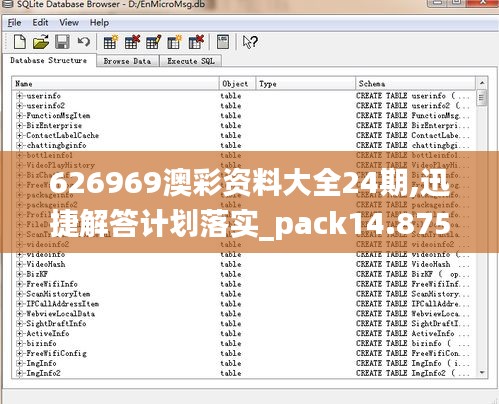Click the CREATE TABLE ActiveInfo schema cell
Screen dimensions: 499x404
pyautogui.click(x=413, y=334)
